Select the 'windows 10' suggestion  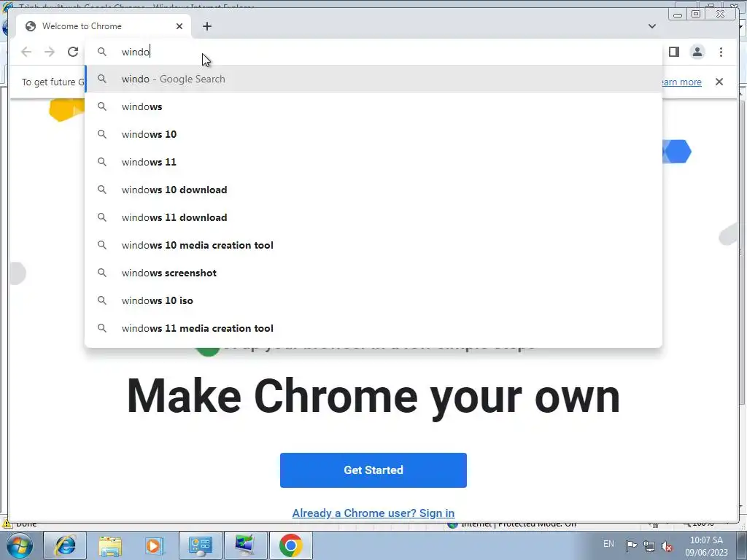373,134
